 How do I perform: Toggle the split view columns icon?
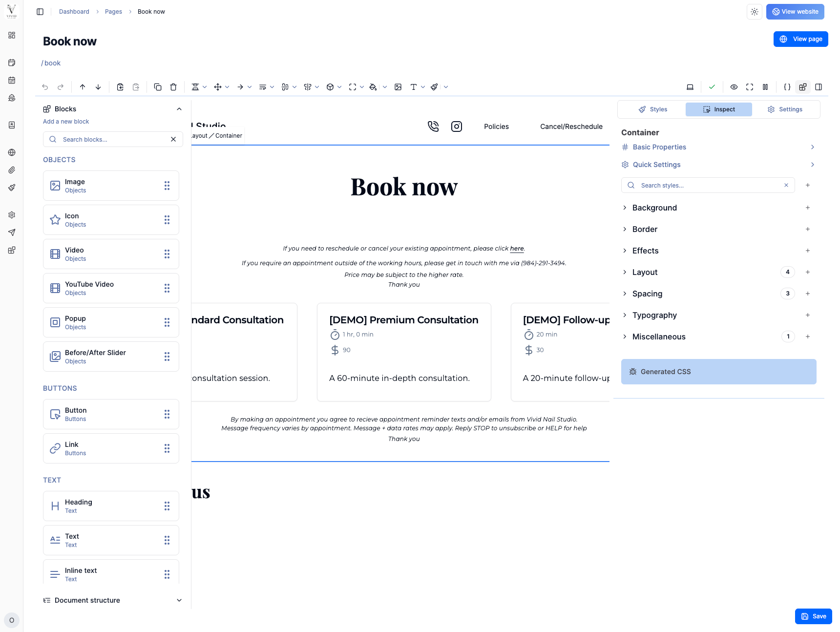(765, 87)
